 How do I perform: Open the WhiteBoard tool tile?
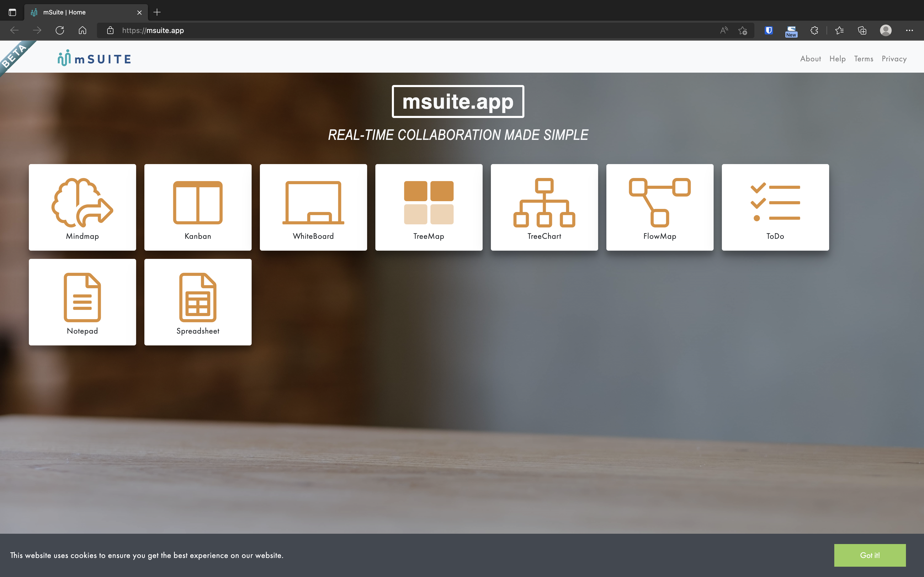313,207
